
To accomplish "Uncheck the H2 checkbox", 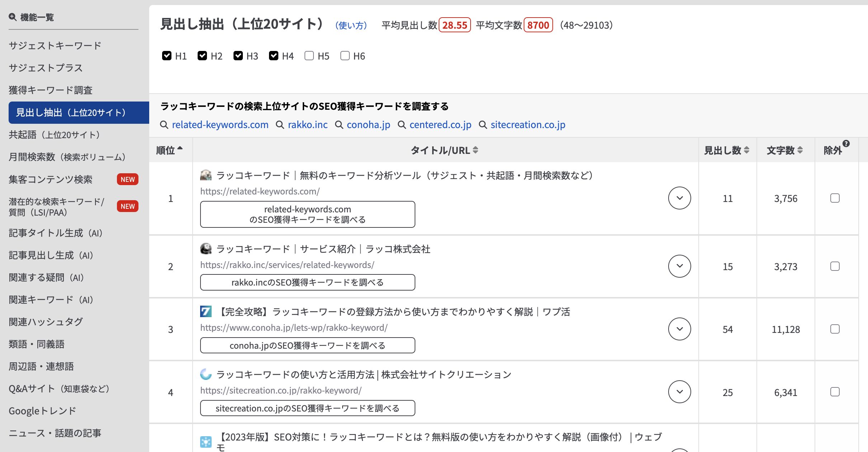I will [x=202, y=56].
